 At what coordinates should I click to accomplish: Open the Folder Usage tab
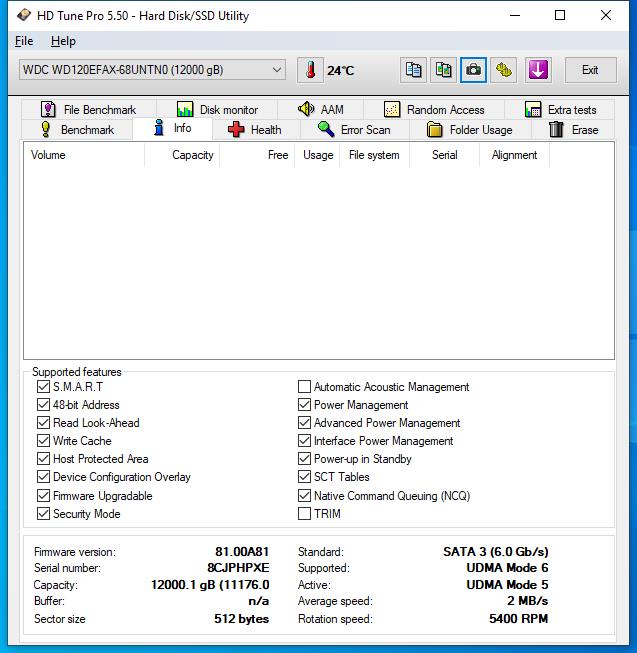pos(470,130)
